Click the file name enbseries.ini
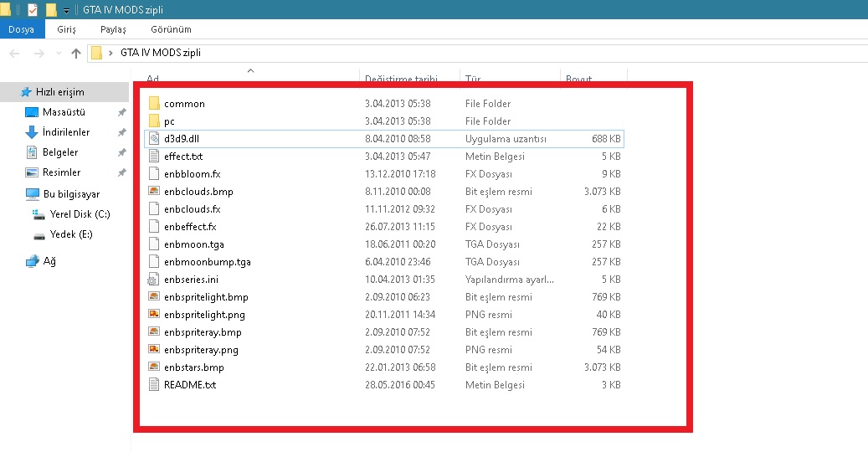 191,280
